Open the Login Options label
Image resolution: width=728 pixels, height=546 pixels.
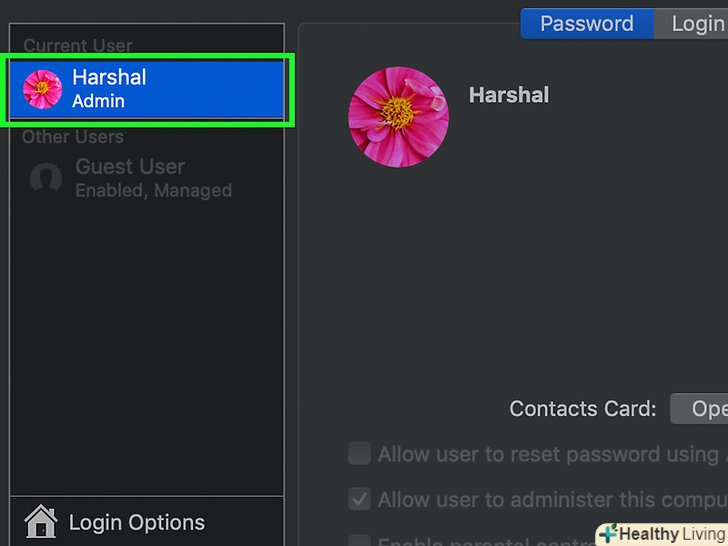pos(136,522)
